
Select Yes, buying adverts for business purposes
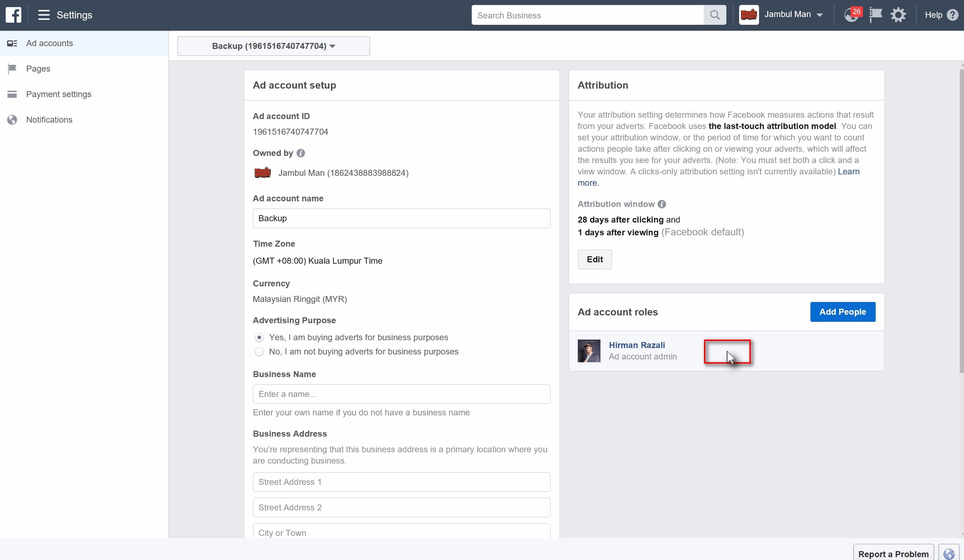[x=259, y=337]
